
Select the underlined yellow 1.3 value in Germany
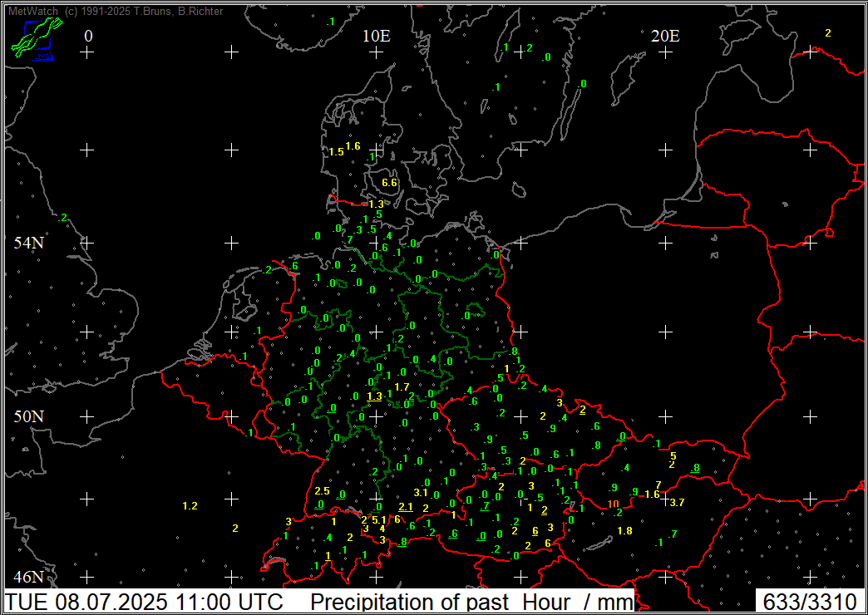click(x=375, y=396)
